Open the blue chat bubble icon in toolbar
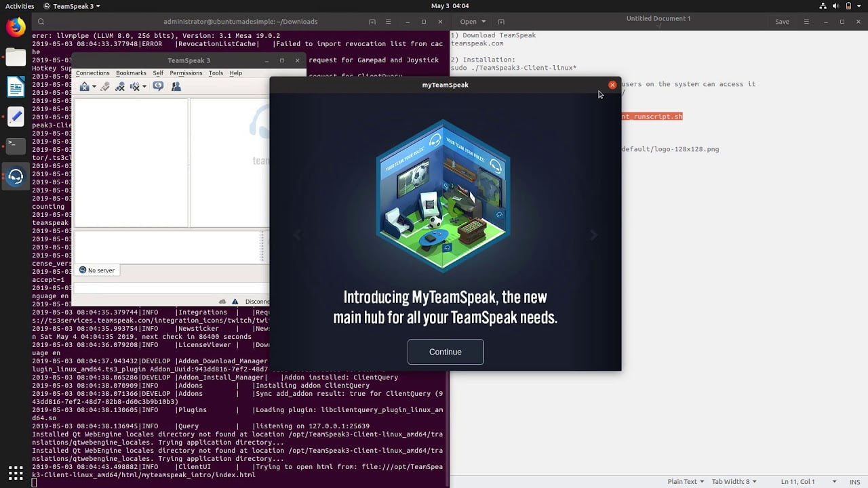 (x=158, y=87)
